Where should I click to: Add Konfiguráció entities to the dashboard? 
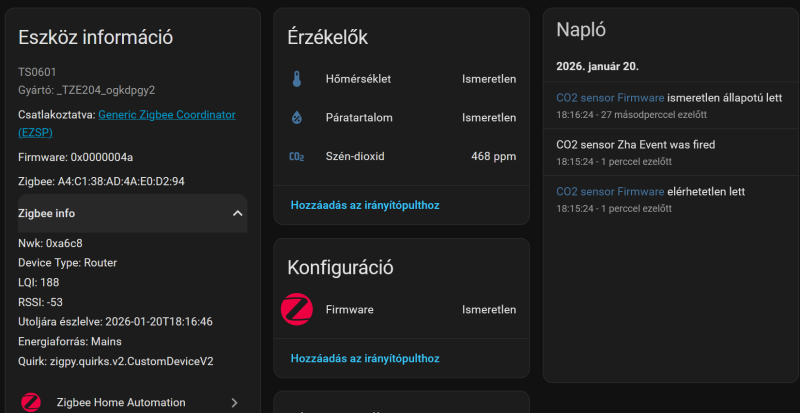[364, 358]
